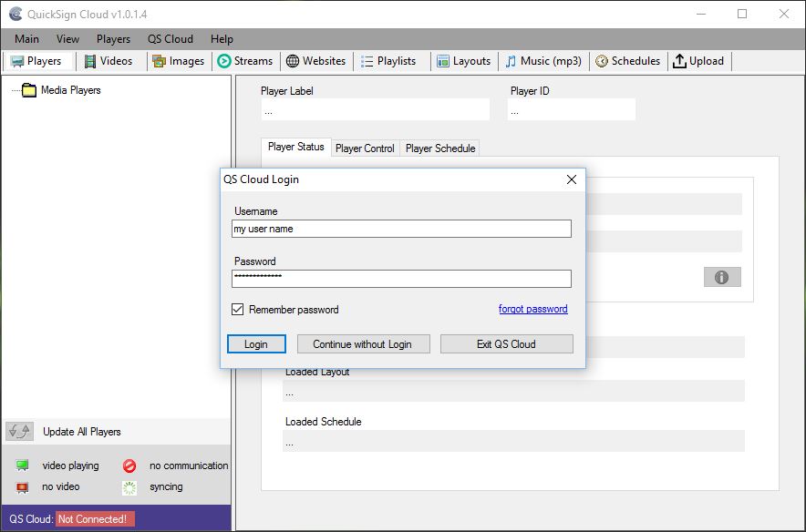Click the Update All Players sync icon
This screenshot has width=806, height=532.
coord(19,432)
